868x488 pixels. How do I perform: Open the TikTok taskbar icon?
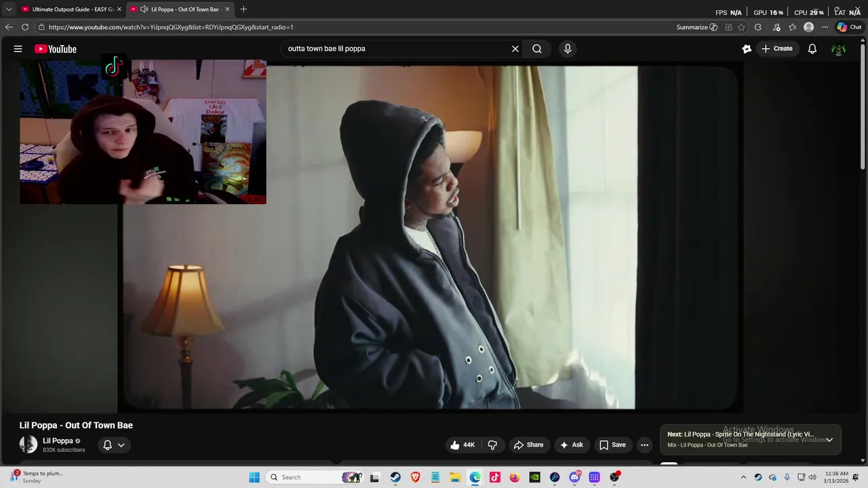(x=495, y=477)
